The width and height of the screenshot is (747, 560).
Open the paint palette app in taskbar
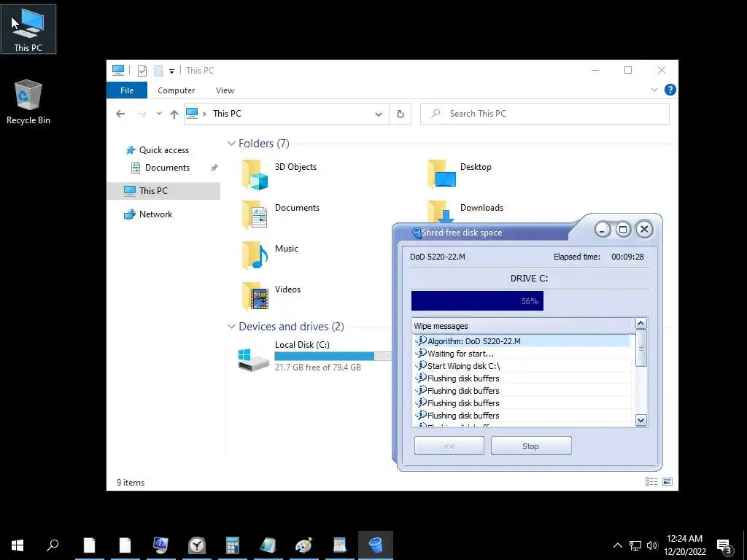[x=304, y=545]
